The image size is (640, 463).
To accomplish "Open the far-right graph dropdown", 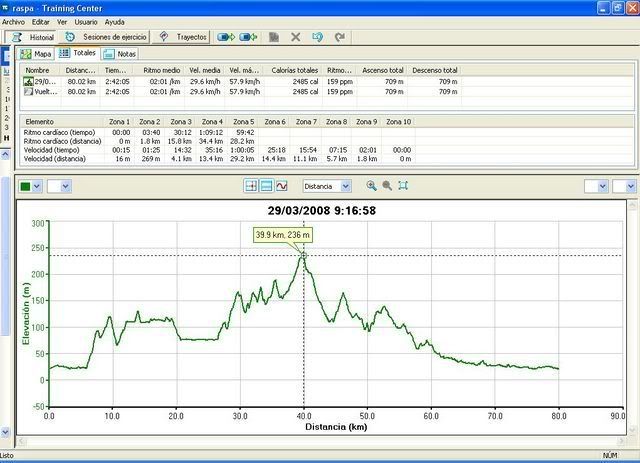I will (624, 187).
